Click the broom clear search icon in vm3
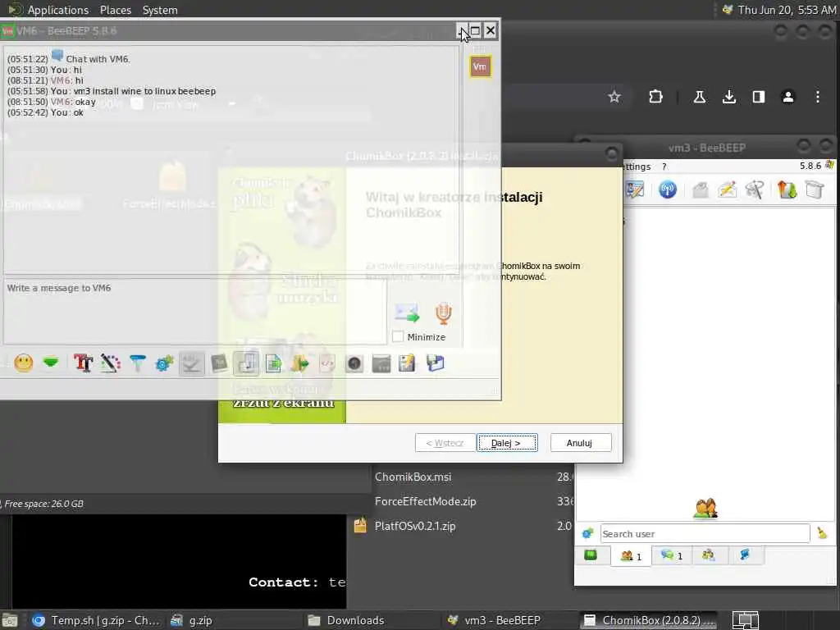Screen dimensions: 840x630 [x=822, y=533]
